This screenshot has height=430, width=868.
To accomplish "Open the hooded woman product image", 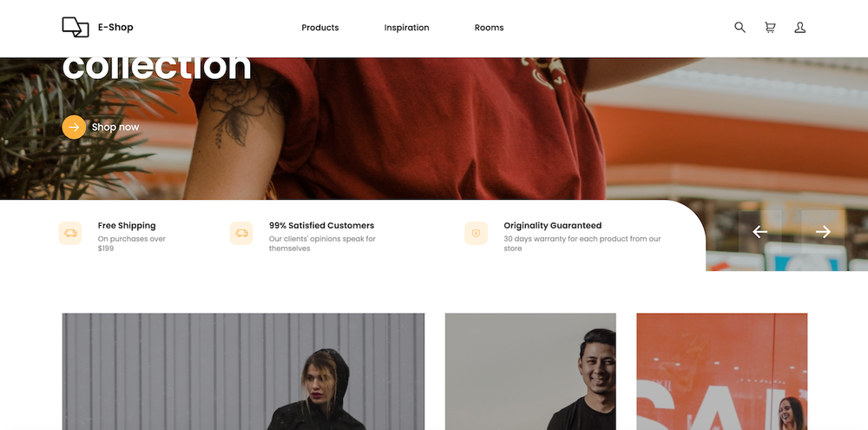I will tap(243, 371).
